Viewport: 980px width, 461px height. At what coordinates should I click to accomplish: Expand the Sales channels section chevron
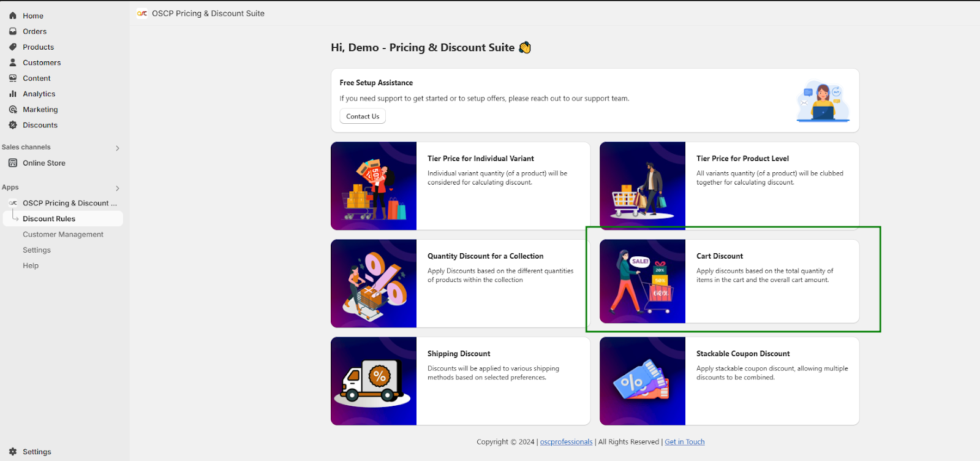(118, 148)
